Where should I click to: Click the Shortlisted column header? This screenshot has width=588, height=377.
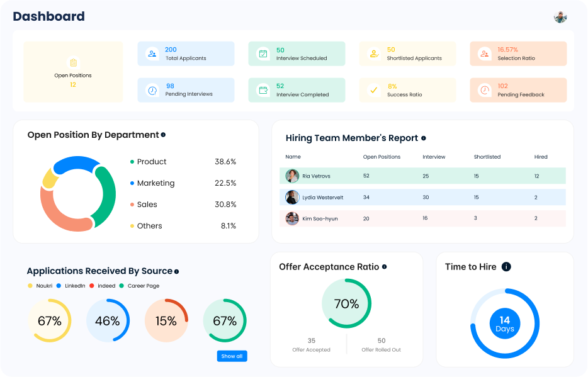[x=487, y=157]
